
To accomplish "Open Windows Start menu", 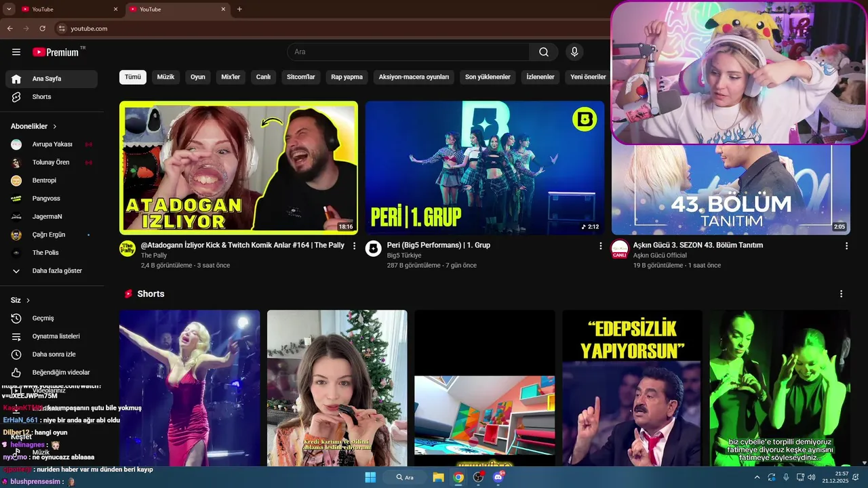I will click(x=370, y=477).
